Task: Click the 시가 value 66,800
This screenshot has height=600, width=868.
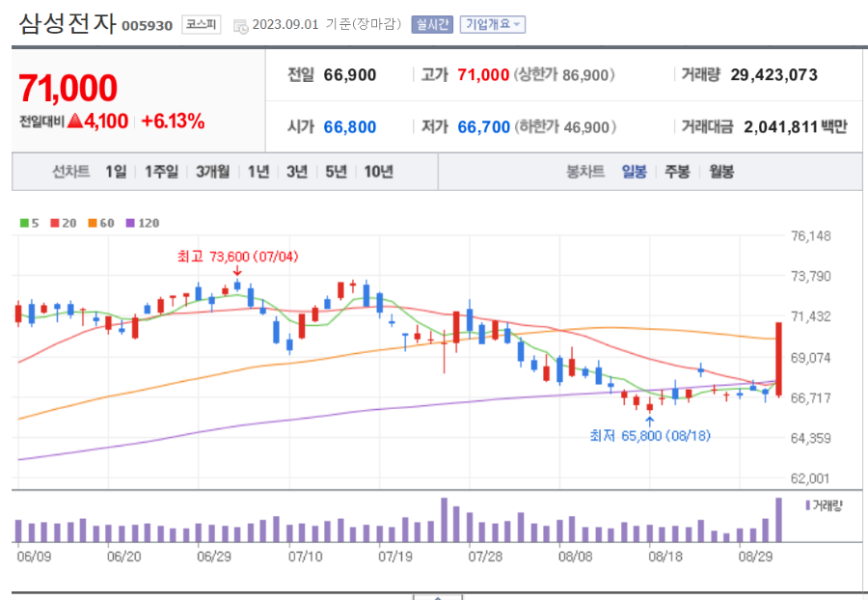Action: [350, 127]
